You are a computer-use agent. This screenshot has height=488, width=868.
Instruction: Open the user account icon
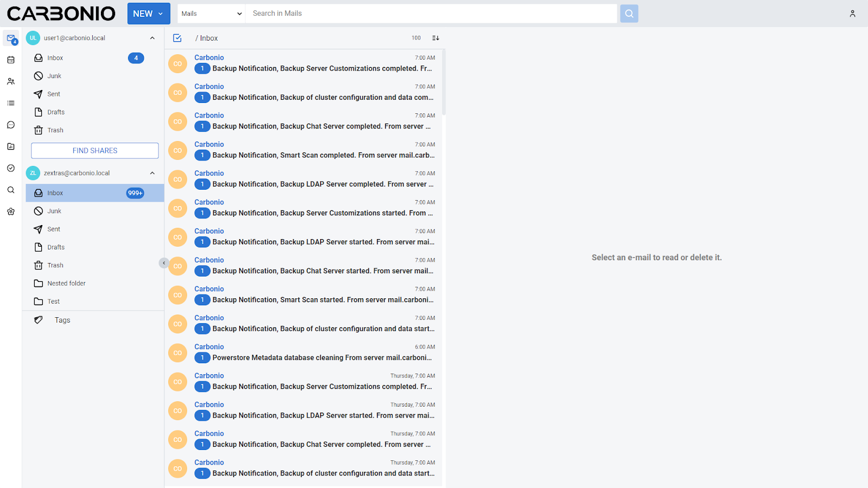(x=852, y=14)
